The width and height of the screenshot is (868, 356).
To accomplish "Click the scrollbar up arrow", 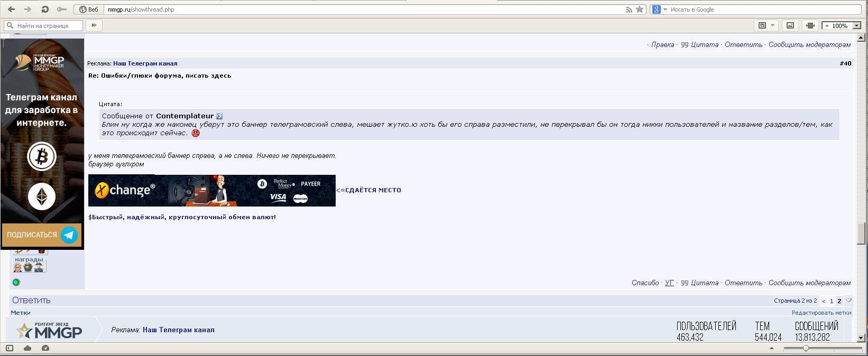I will tap(861, 36).
